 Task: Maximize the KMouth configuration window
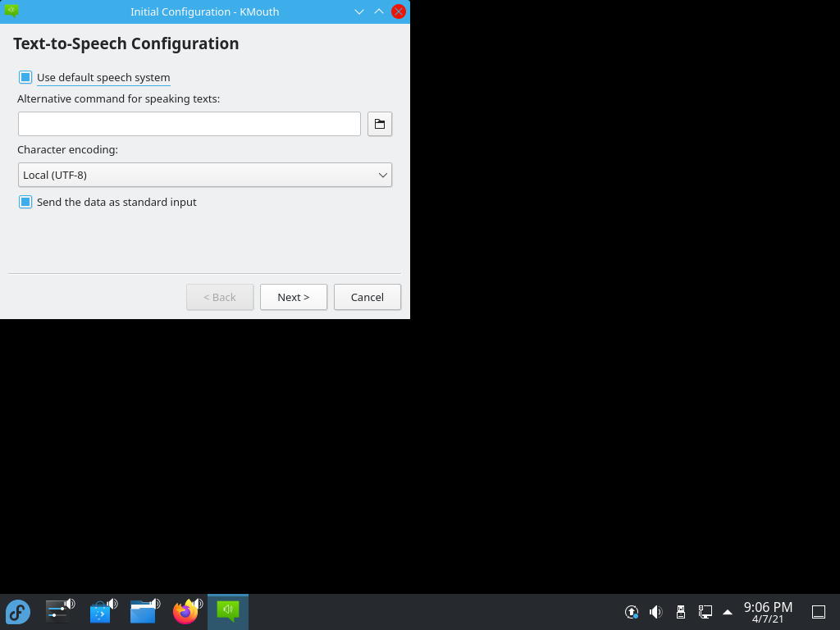tap(379, 11)
